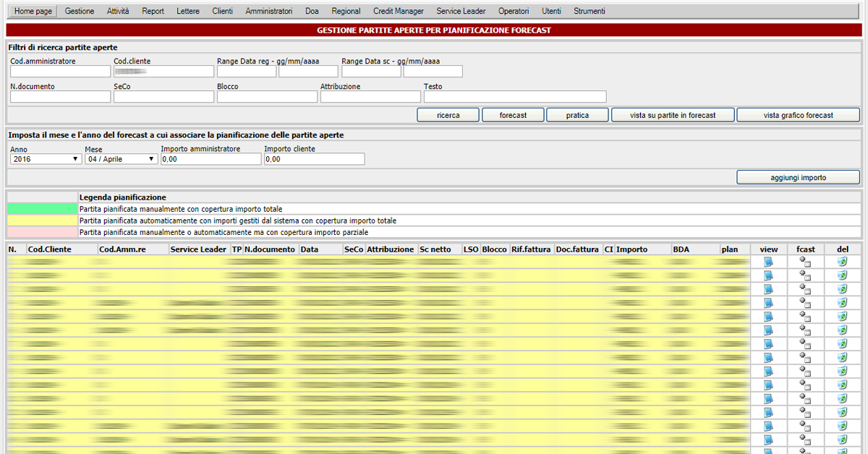The image size is (868, 454).
Task: Click del trash icon in second table row
Action: tap(842, 275)
